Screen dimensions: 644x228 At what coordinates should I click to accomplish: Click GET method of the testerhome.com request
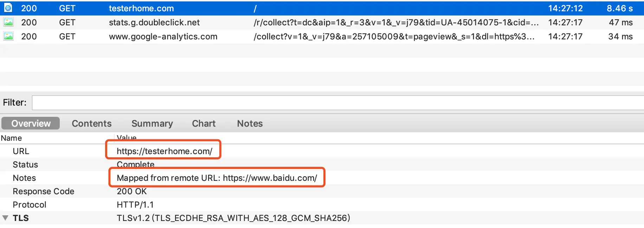(x=67, y=8)
